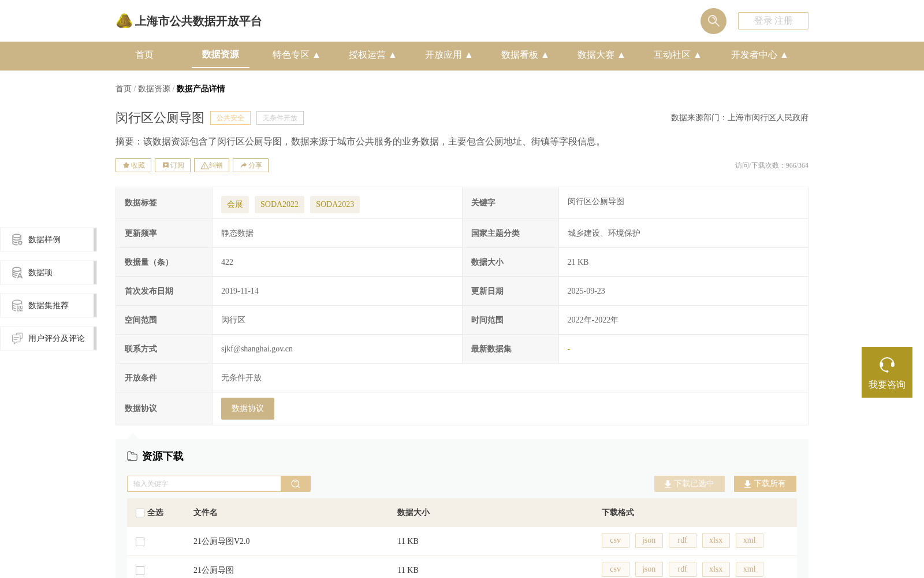Open the 数据项 sidebar panel
This screenshot has height=578, width=924.
click(48, 272)
